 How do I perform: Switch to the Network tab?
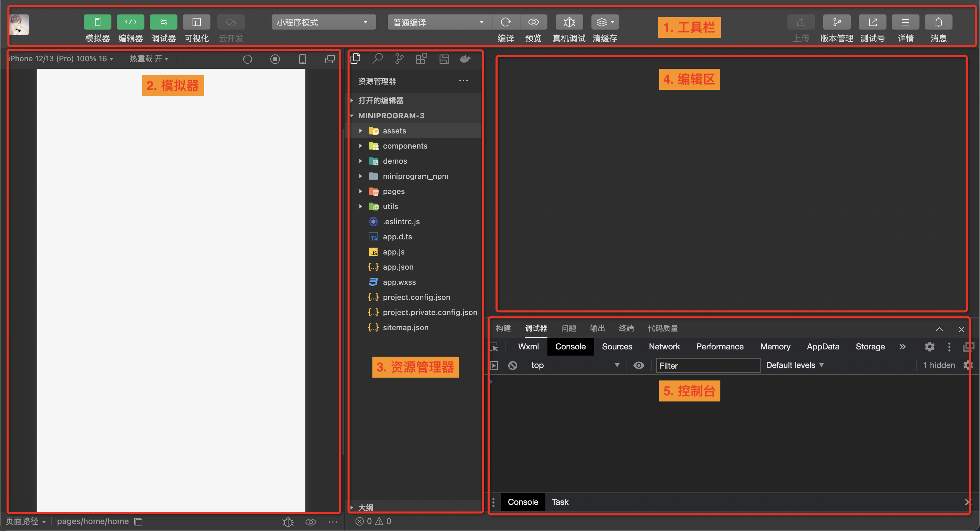point(664,347)
